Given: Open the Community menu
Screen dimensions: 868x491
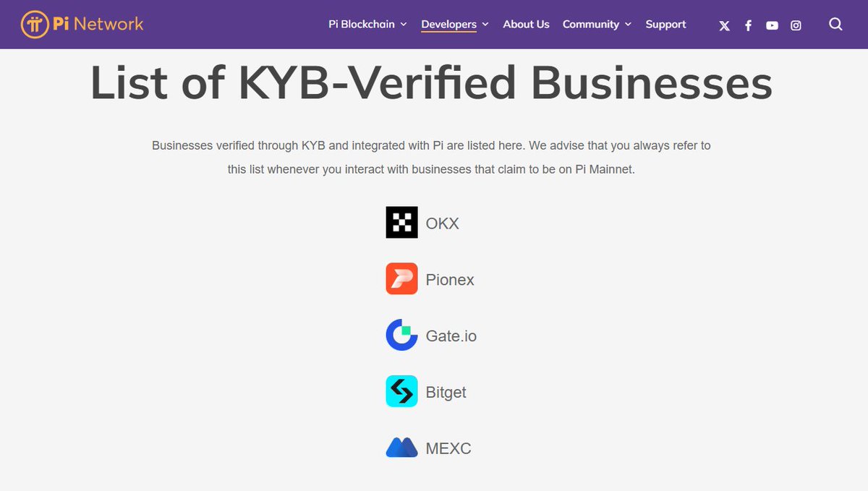Looking at the screenshot, I should [597, 24].
